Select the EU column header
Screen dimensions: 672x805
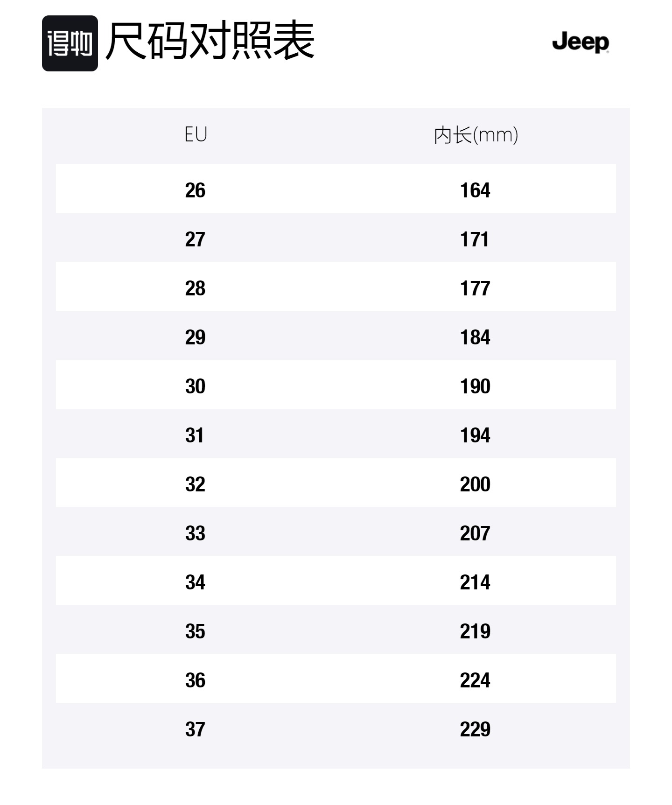click(196, 135)
